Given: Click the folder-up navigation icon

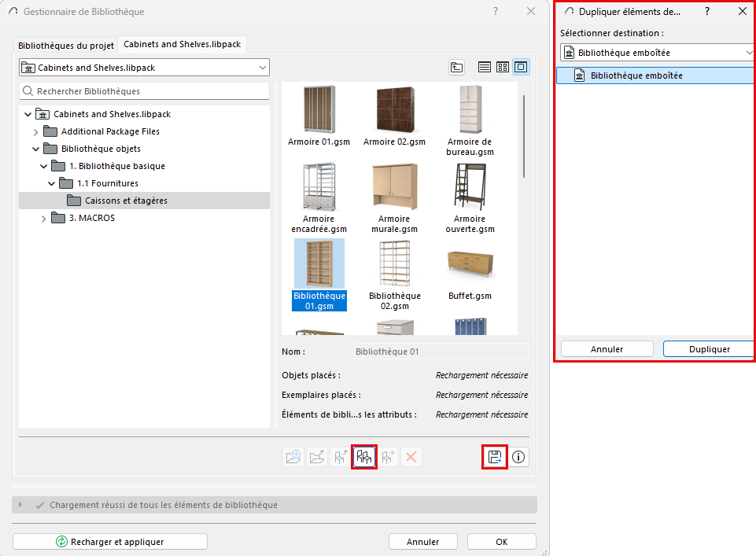Looking at the screenshot, I should click(x=456, y=68).
